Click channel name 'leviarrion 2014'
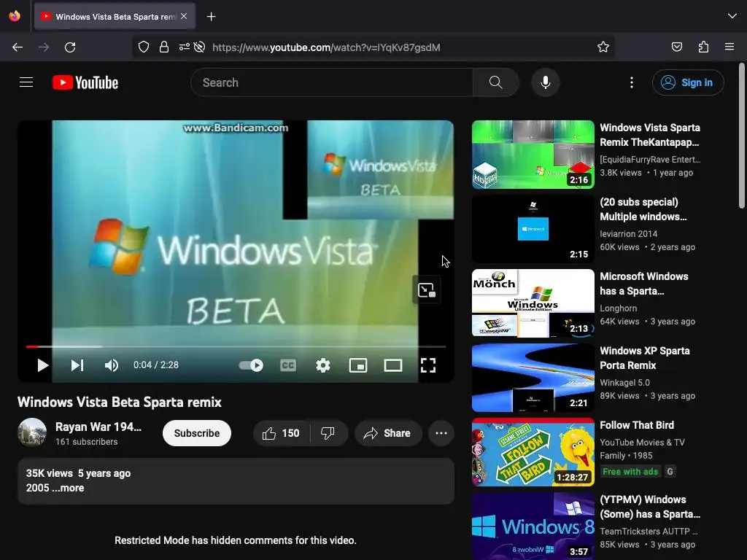This screenshot has width=747, height=560. click(x=628, y=234)
